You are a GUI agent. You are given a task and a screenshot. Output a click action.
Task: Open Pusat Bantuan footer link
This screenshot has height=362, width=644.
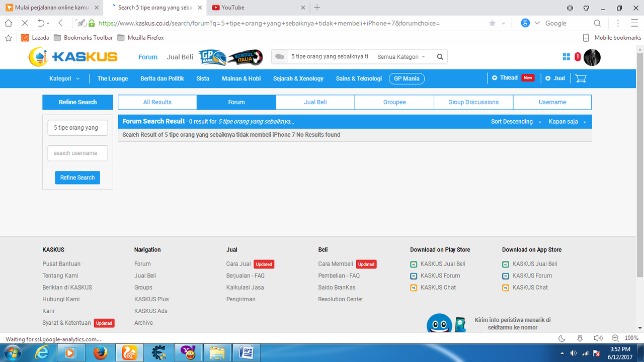tap(61, 264)
